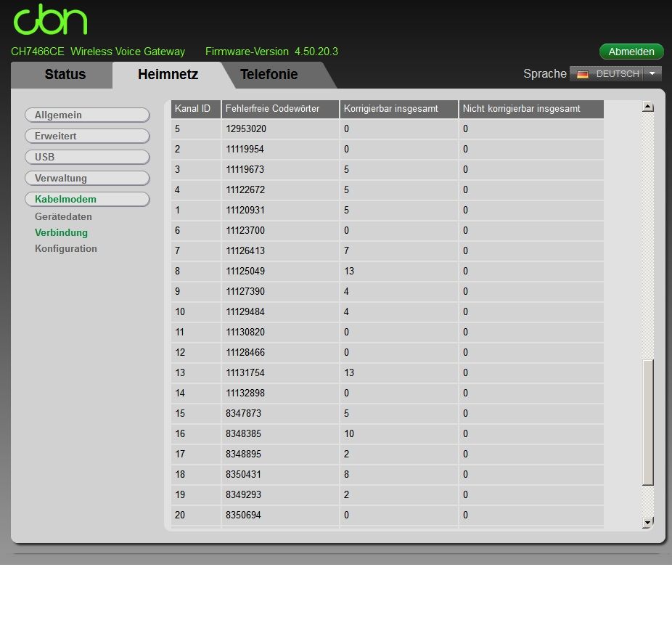
Task: Select the value 11119673
Action: pyautogui.click(x=245, y=169)
